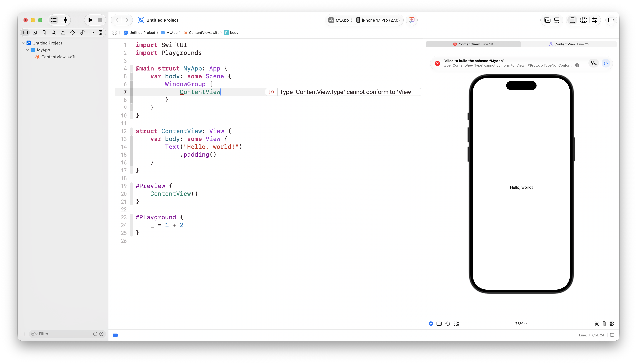Viewport: 637px width, 364px height.
Task: Click line number 19 gutter for #Preview
Action: (124, 186)
